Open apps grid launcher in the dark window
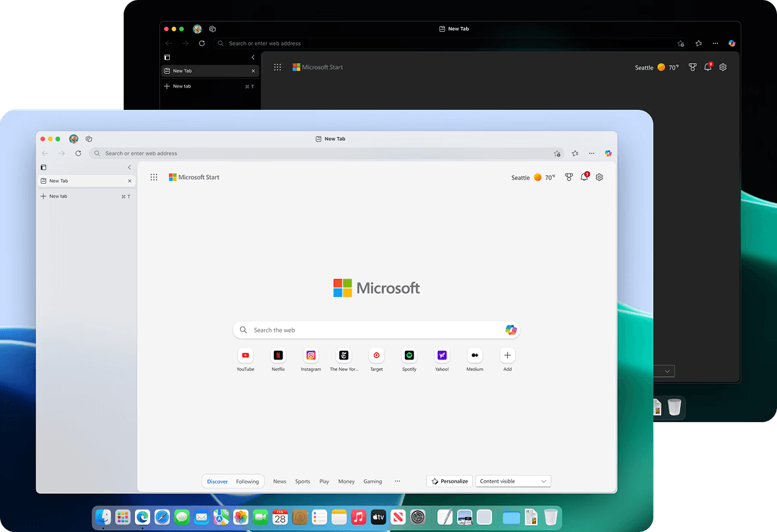Screen dimensions: 777x532 [277, 67]
